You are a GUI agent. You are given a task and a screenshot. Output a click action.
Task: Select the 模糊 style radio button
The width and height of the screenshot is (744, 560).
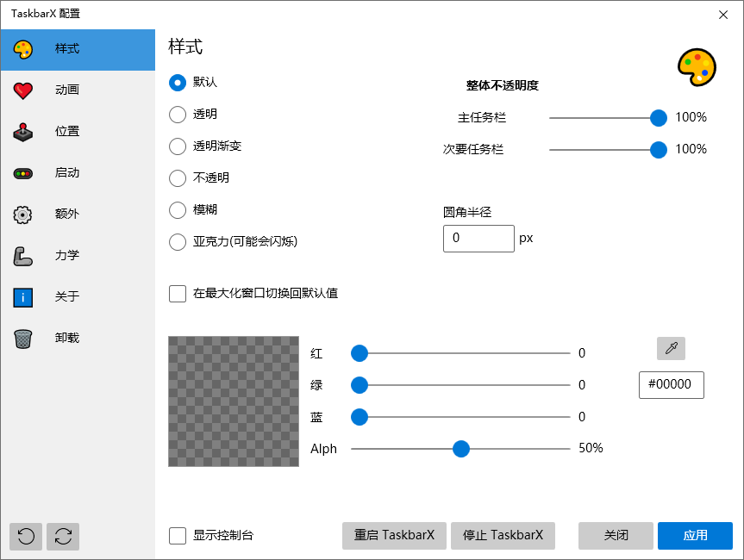point(178,210)
